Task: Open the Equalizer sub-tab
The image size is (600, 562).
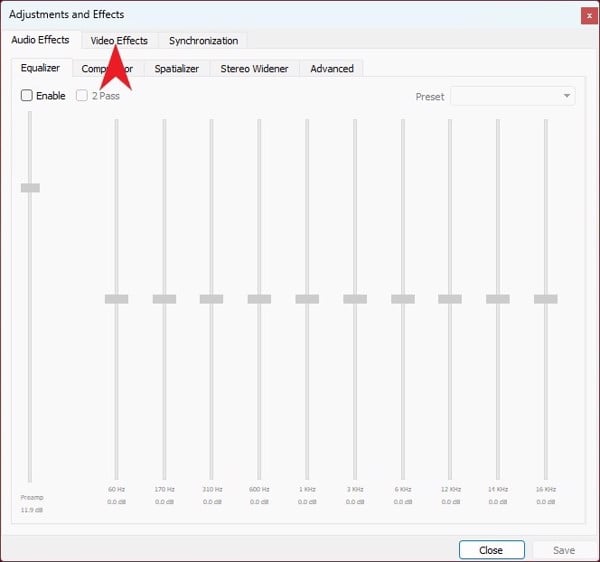Action: [x=40, y=68]
